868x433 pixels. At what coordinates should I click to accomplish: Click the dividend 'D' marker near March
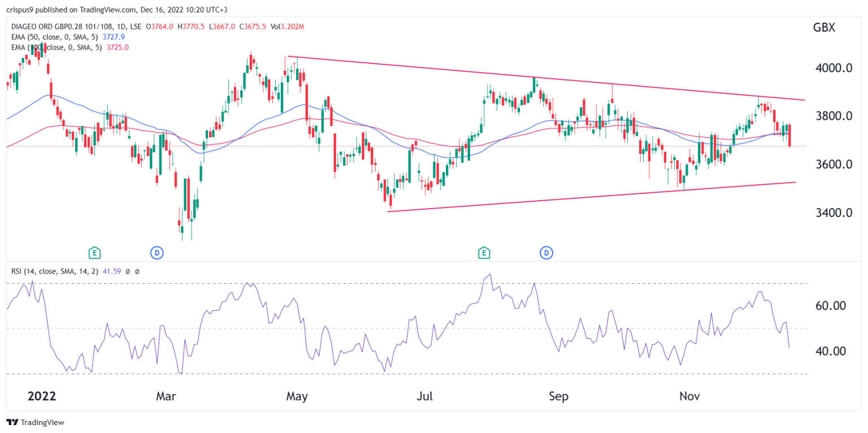coord(157,252)
